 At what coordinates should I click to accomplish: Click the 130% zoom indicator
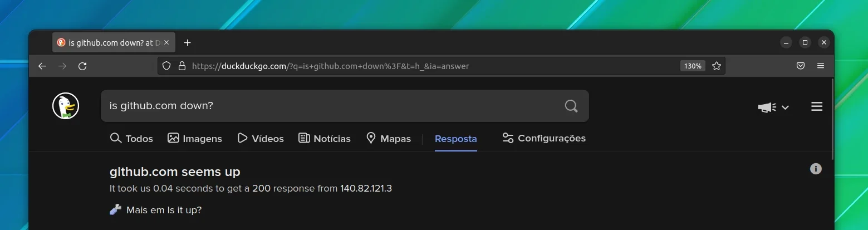[x=693, y=66]
